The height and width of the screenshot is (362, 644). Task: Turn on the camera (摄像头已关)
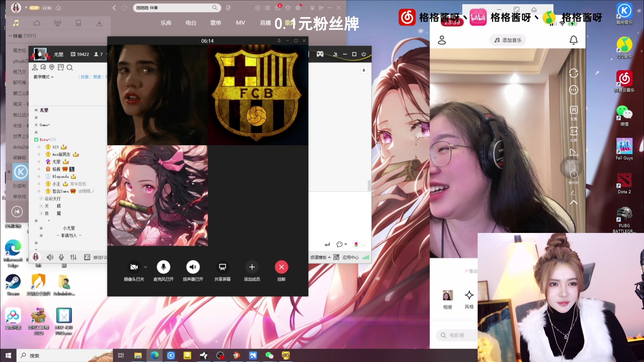pyautogui.click(x=133, y=267)
